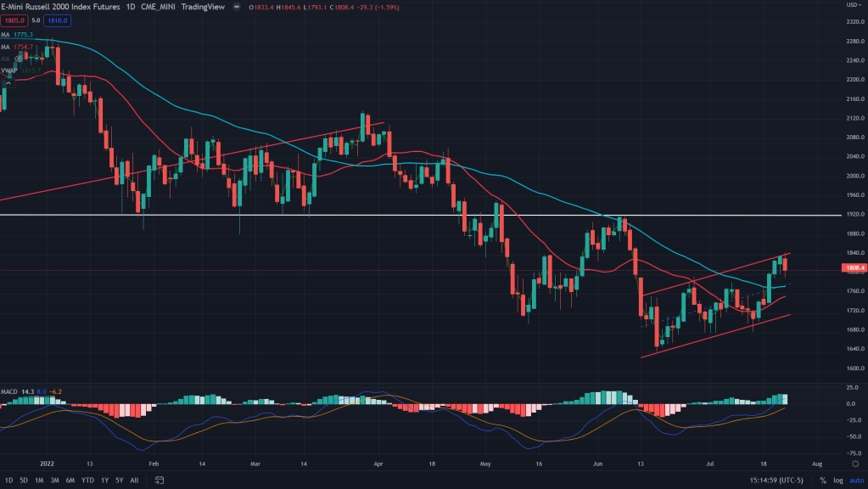Toggle percent scale mode
Image resolution: width=868 pixels, height=489 pixels.
[x=822, y=481]
